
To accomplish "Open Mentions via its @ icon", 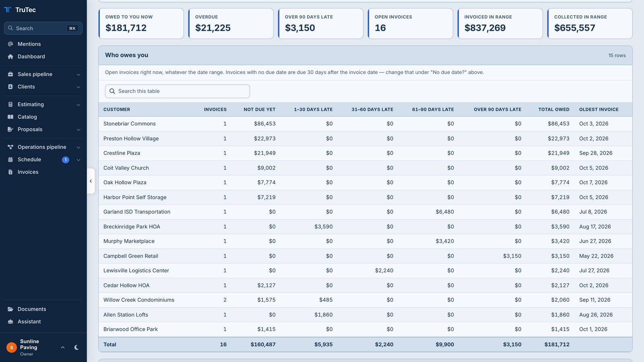I will click(10, 44).
